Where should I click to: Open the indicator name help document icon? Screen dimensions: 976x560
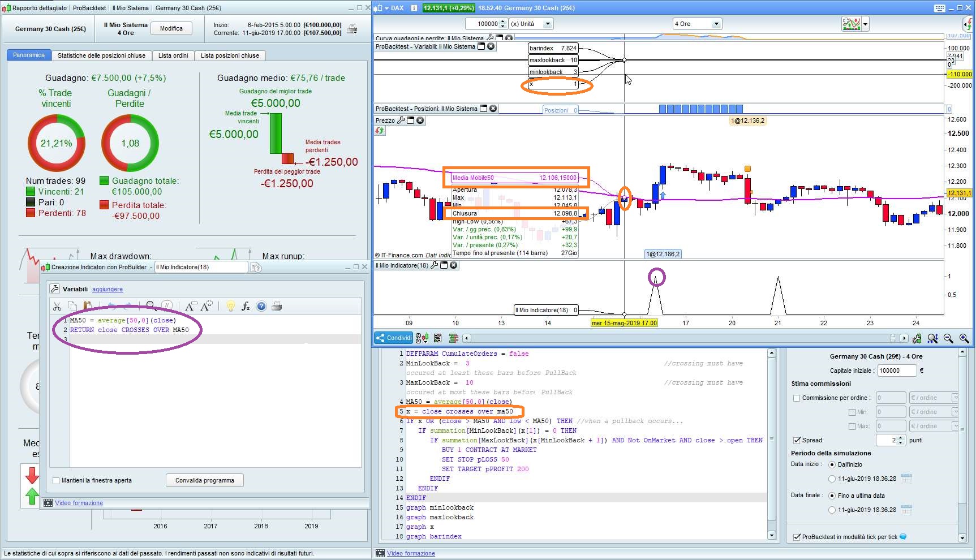(x=256, y=267)
